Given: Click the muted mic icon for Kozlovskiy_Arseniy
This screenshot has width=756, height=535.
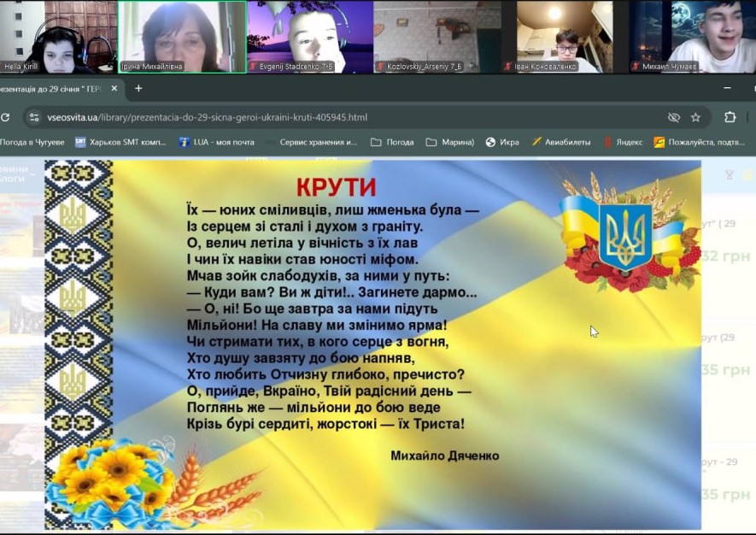Looking at the screenshot, I should click(x=380, y=67).
